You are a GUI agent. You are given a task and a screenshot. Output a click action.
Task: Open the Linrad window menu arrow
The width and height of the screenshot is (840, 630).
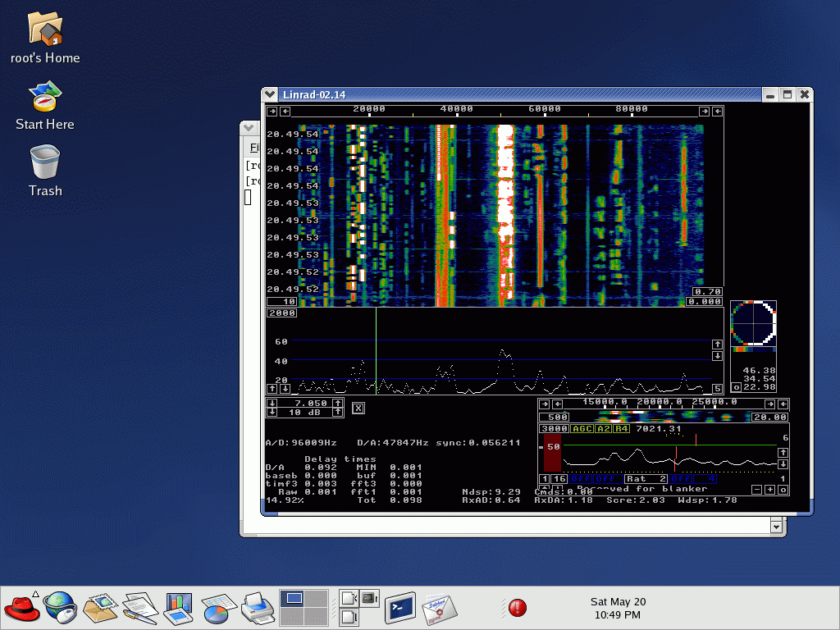(x=270, y=94)
